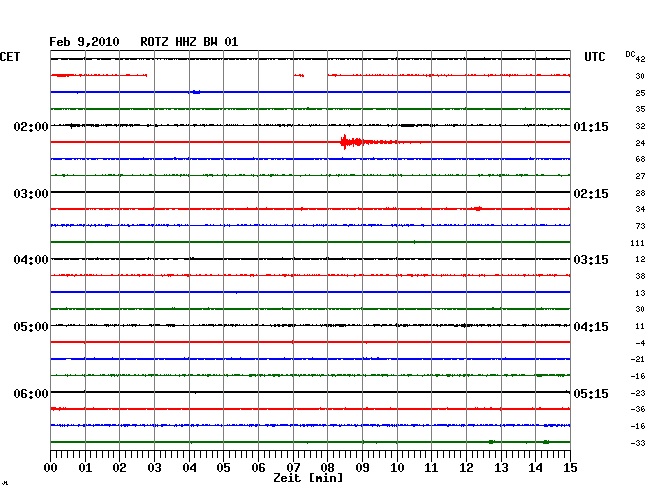Click the blue signal burst near minute 04
Viewport: 650px width, 494px height.
pyautogui.click(x=196, y=92)
